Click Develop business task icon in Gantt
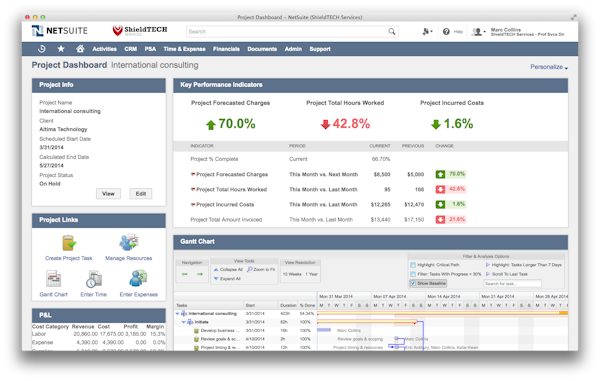The image size is (600, 381). (196, 331)
